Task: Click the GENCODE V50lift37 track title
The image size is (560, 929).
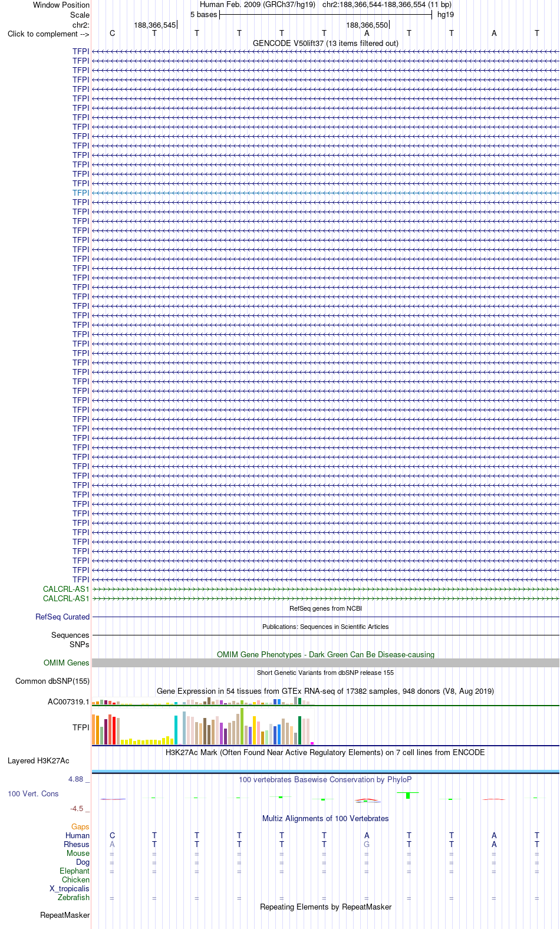Action: [325, 43]
